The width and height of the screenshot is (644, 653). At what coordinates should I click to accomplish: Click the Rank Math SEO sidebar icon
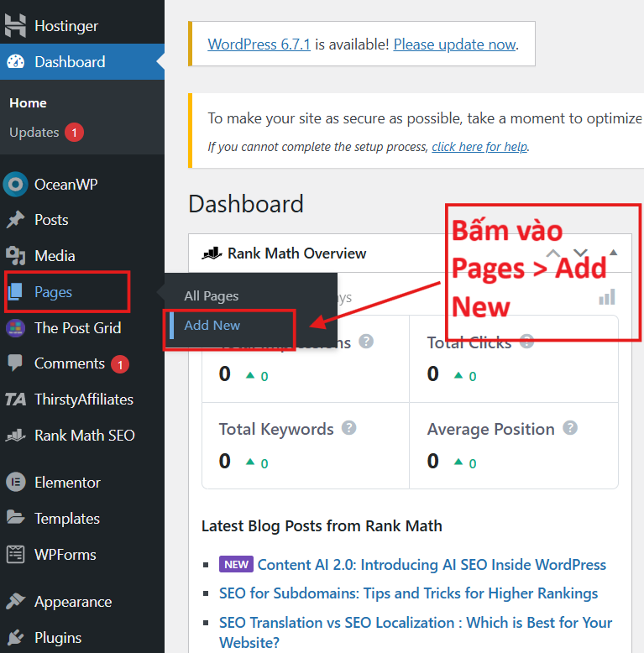15,436
